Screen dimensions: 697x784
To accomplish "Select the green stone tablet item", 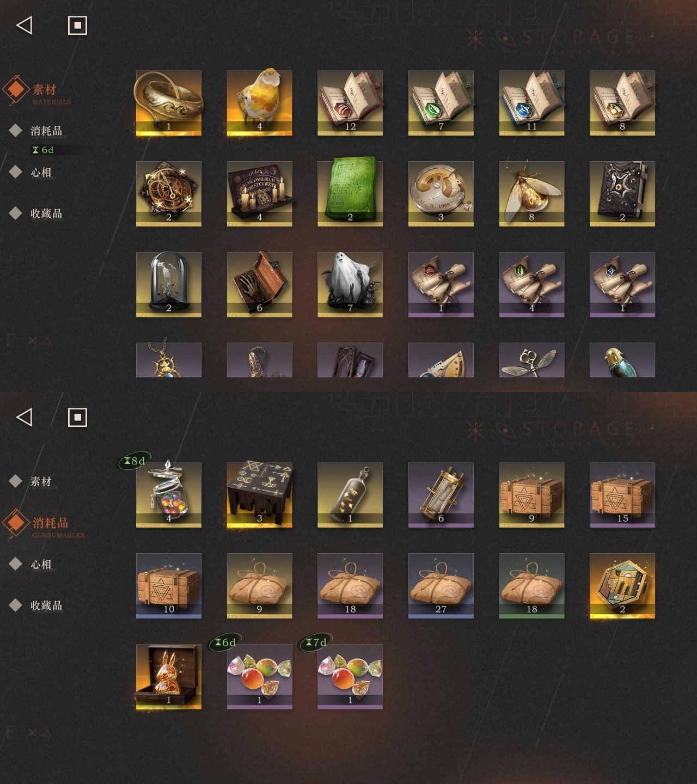I will (x=350, y=194).
